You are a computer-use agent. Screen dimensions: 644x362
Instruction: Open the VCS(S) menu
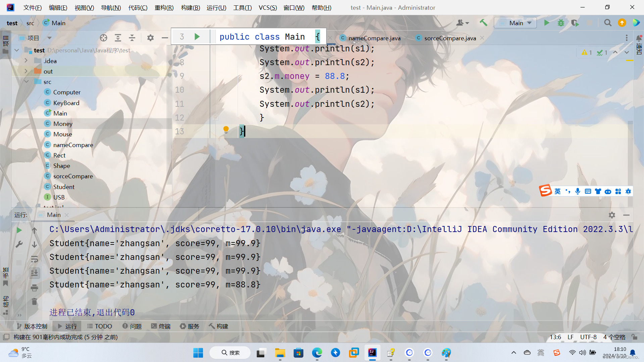pos(267,7)
